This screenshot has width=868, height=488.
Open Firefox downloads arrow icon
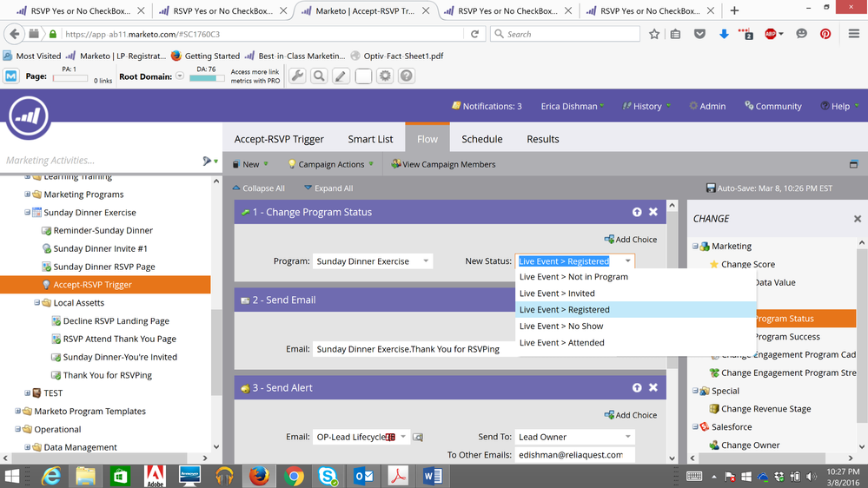pyautogui.click(x=724, y=34)
